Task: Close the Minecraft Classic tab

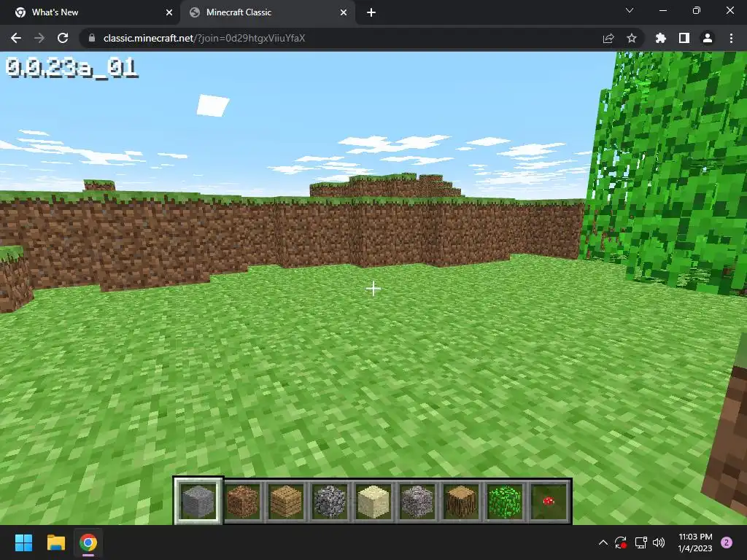Action: pyautogui.click(x=344, y=12)
